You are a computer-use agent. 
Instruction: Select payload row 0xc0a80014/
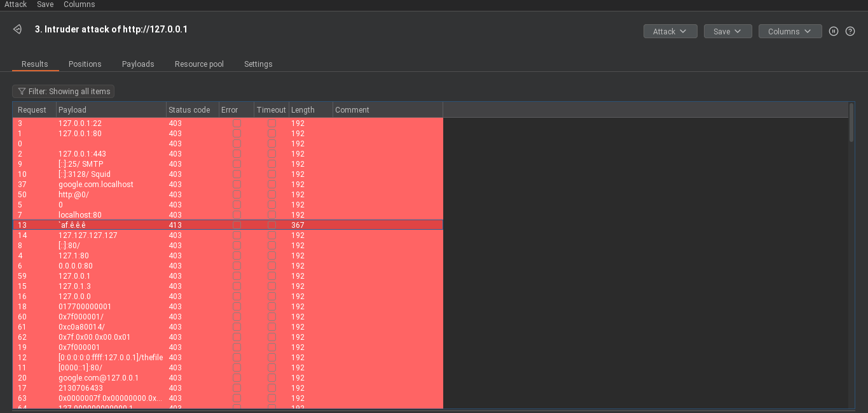coord(228,327)
